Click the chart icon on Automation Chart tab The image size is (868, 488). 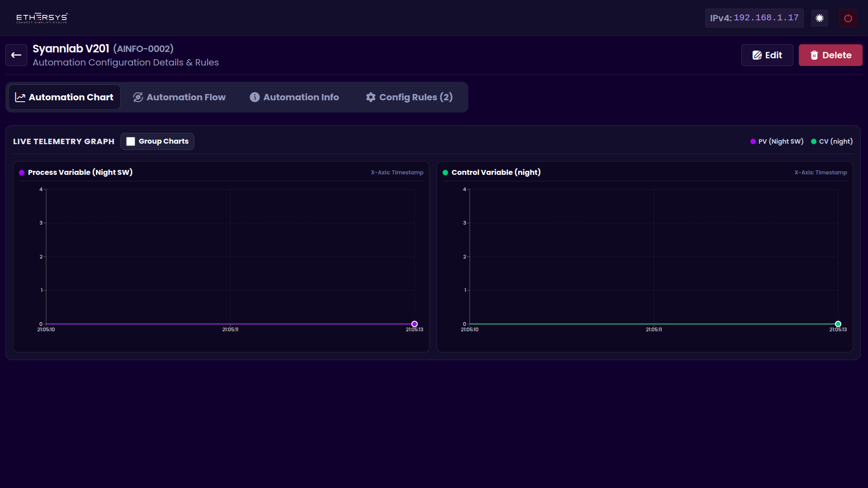tap(20, 97)
